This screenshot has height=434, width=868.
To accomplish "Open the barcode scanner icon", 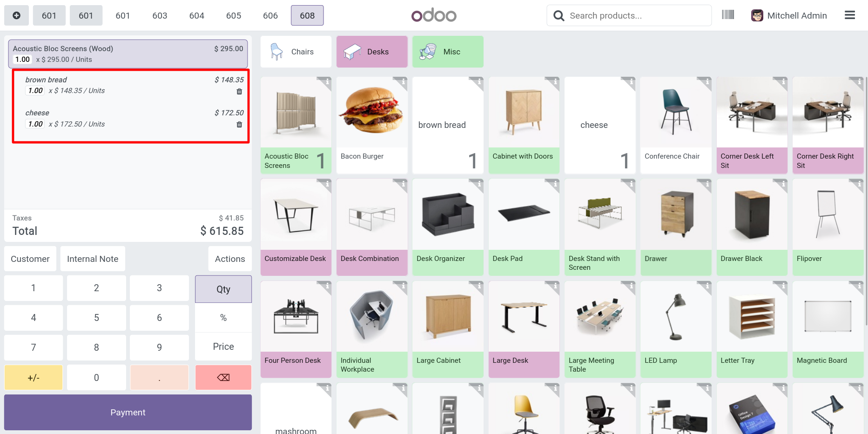I will 728,15.
